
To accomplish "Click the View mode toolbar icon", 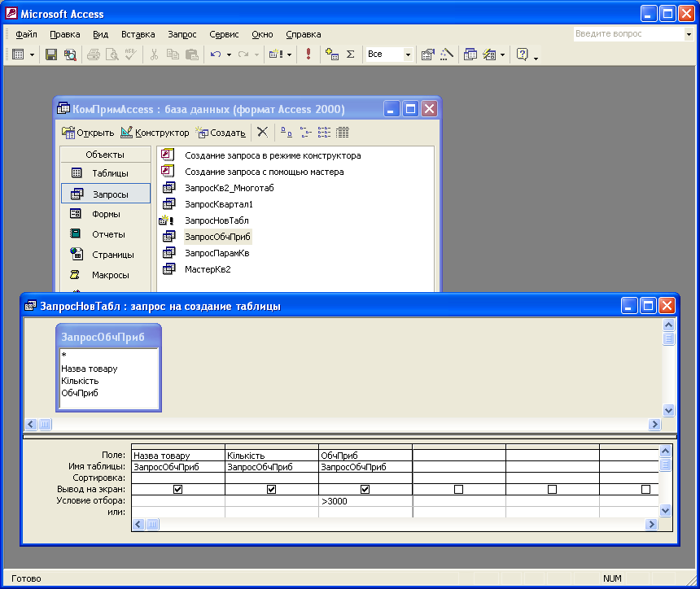I will [x=18, y=55].
